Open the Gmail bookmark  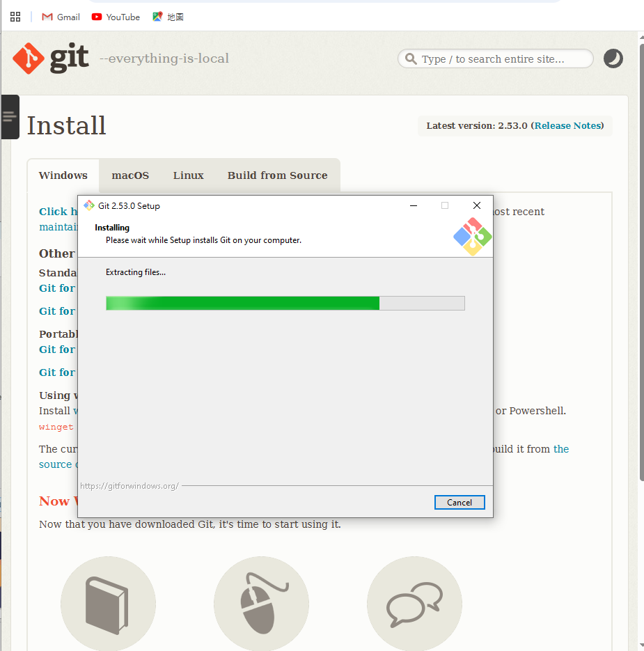(61, 17)
